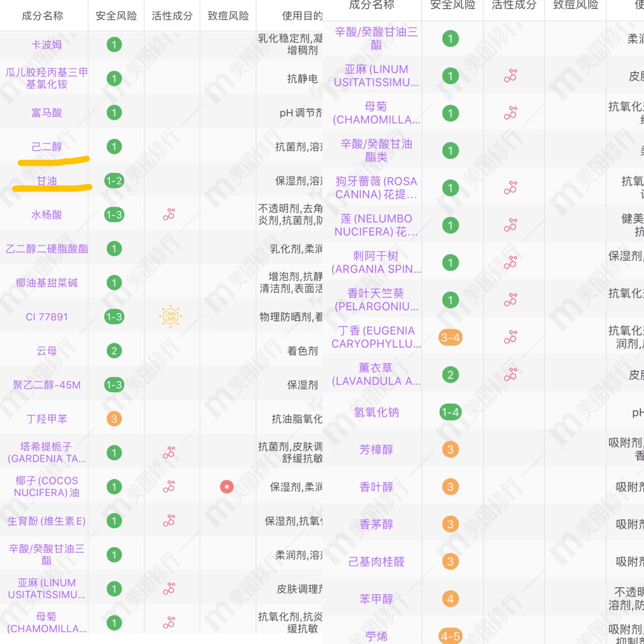644x644 pixels.
Task: Click the green 1-2 safety badge beside 甘油
Action: (114, 181)
